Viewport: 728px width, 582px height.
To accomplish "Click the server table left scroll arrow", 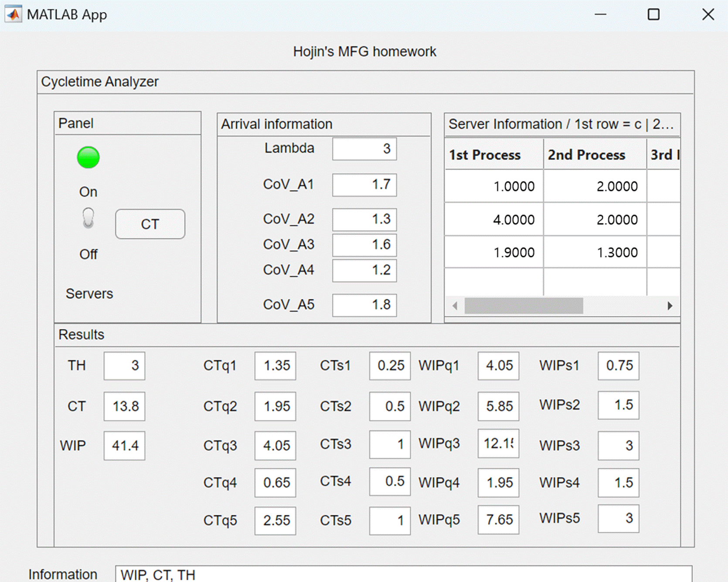I will [455, 306].
